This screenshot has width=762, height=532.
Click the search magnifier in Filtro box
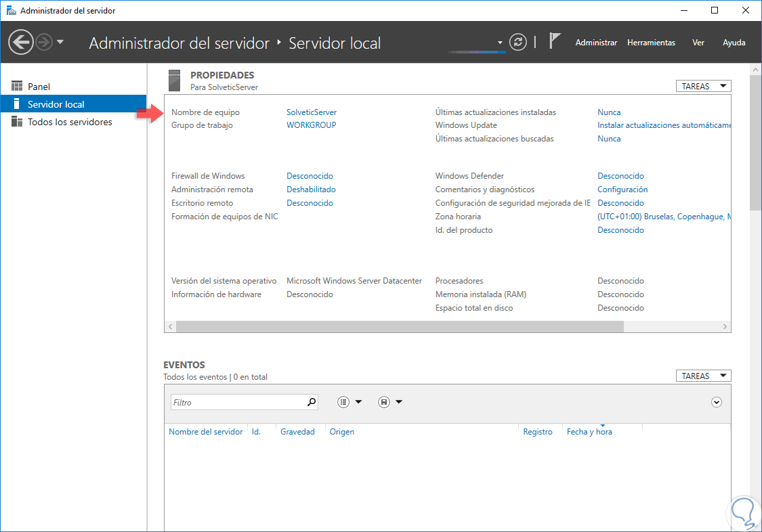[312, 402]
